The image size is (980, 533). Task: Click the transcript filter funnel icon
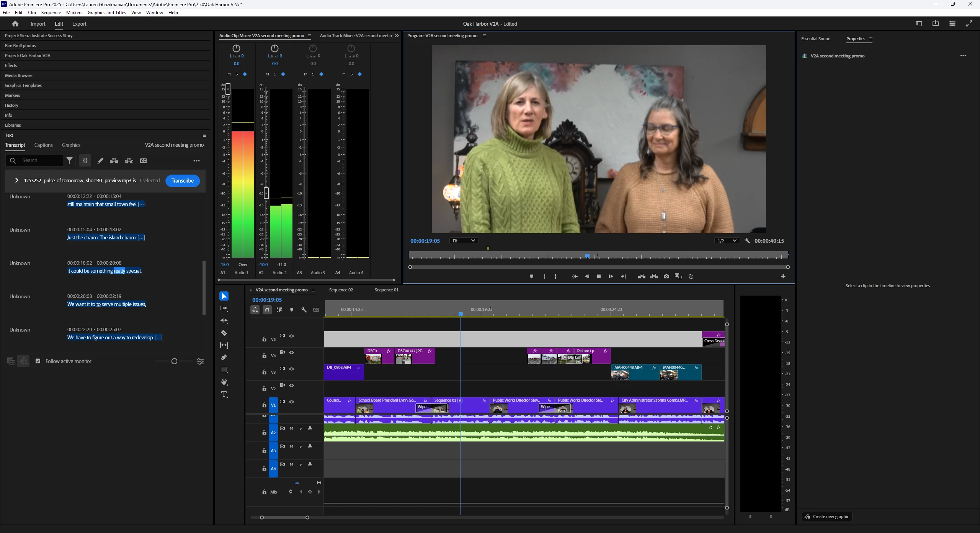click(69, 161)
